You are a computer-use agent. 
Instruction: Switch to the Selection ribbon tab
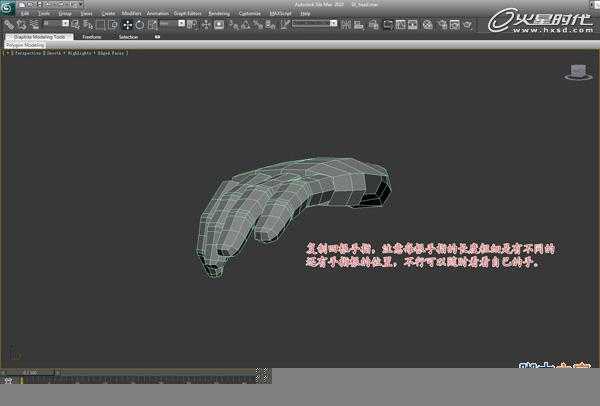128,37
